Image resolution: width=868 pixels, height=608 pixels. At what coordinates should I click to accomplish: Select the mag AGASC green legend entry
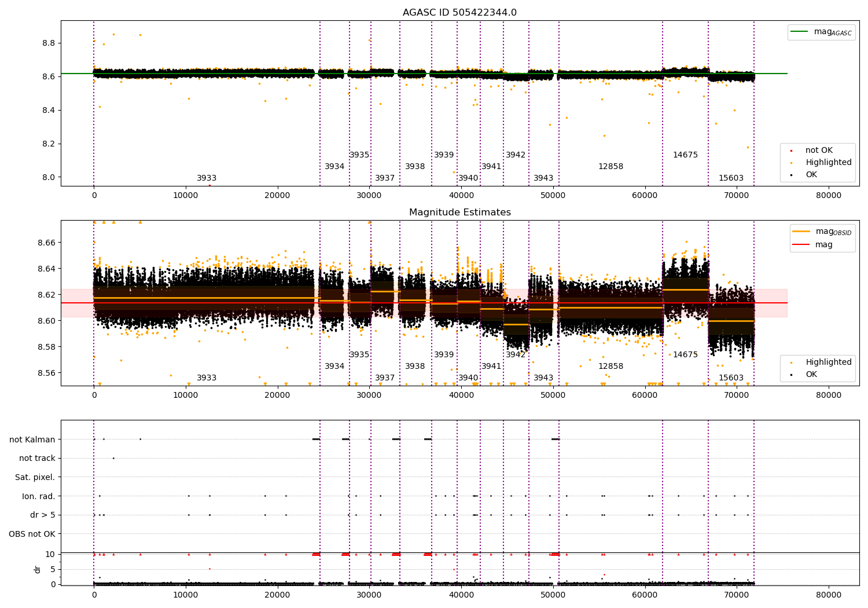coord(822,32)
